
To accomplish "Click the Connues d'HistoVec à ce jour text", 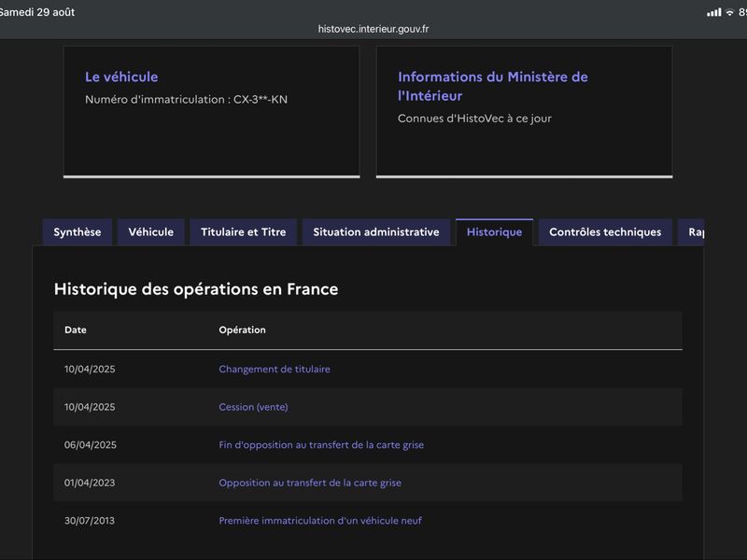I will tap(474, 119).
